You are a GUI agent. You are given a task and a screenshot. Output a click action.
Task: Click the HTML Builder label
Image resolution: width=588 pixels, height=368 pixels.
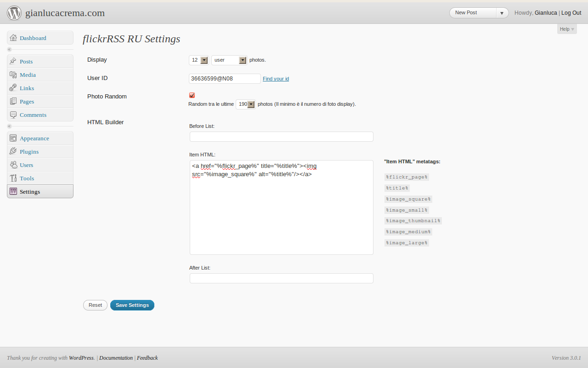pyautogui.click(x=106, y=122)
